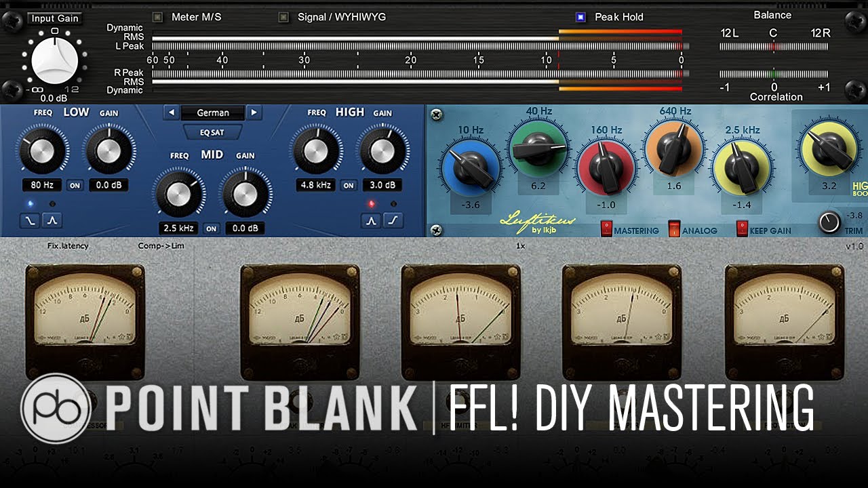Select bell shape for LOW band
Screen dimensions: 868x488
pyautogui.click(x=52, y=220)
